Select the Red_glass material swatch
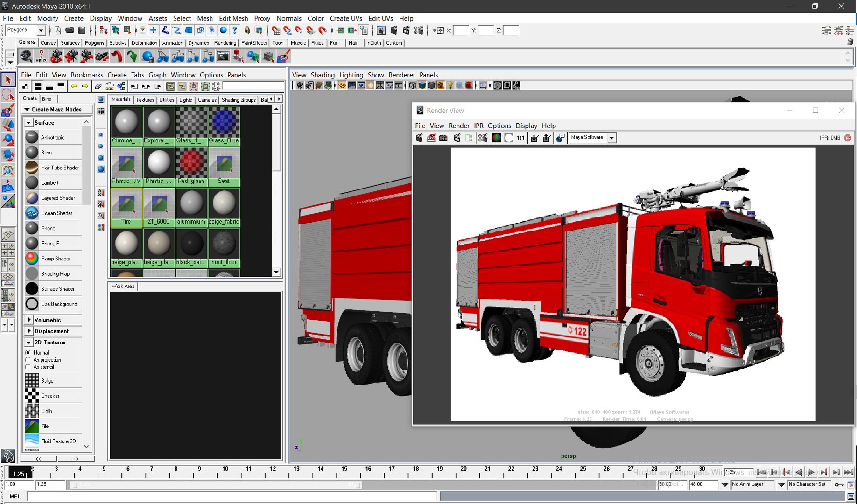Image resolution: width=857 pixels, height=504 pixels. [x=191, y=167]
